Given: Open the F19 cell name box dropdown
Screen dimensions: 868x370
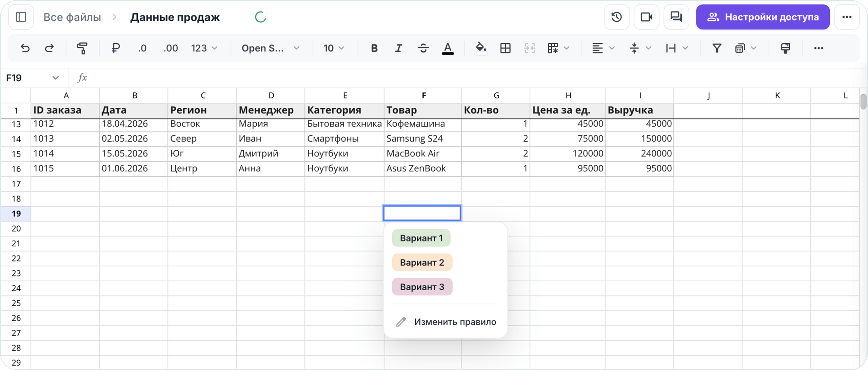Looking at the screenshot, I should 56,78.
